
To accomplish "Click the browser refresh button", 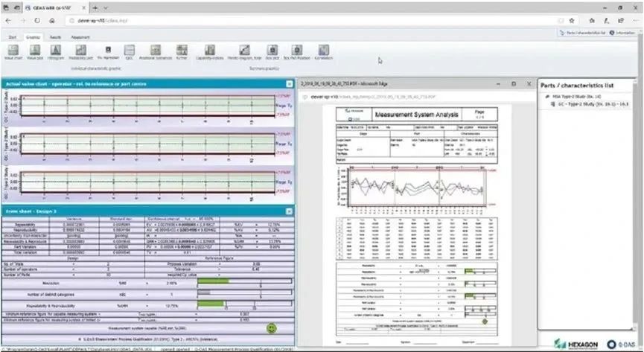I will 39,20.
